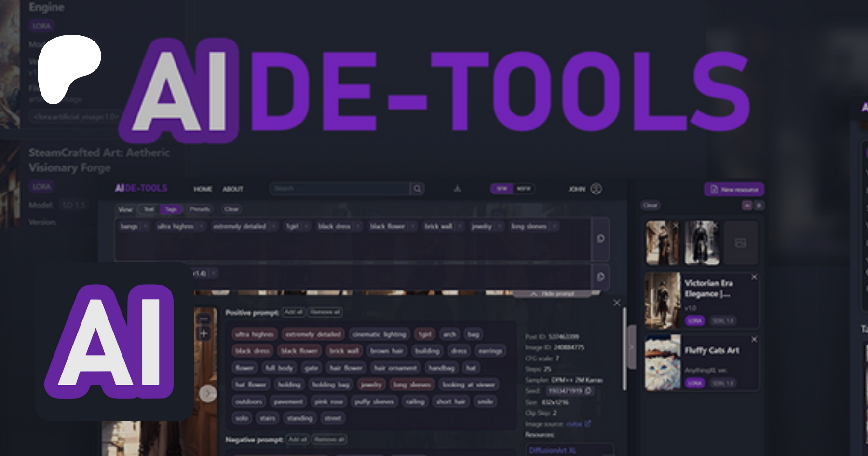Viewport: 868px width, 456px height.
Task: Click the image source external link icon
Action: pyautogui.click(x=588, y=424)
